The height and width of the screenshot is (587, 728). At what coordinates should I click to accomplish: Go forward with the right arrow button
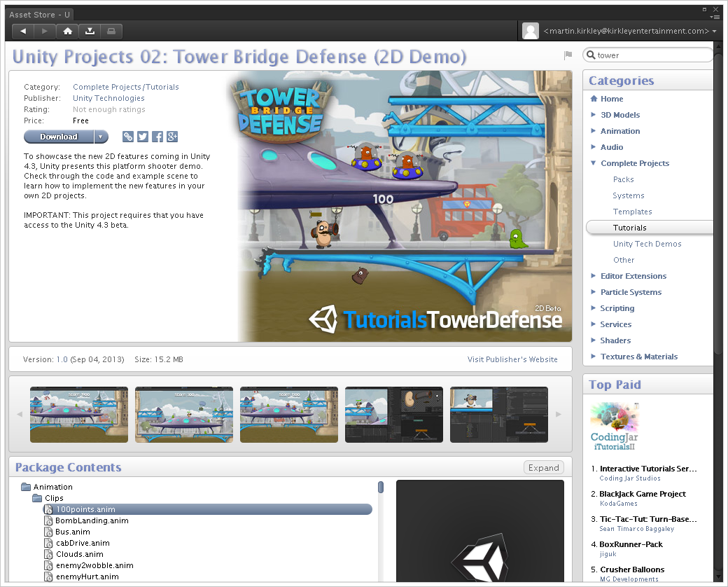pos(45,31)
